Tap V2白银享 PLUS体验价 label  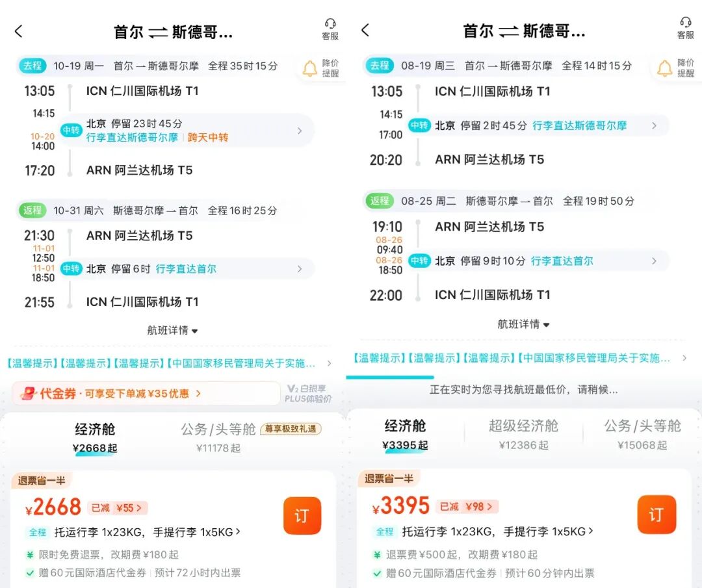click(x=309, y=394)
